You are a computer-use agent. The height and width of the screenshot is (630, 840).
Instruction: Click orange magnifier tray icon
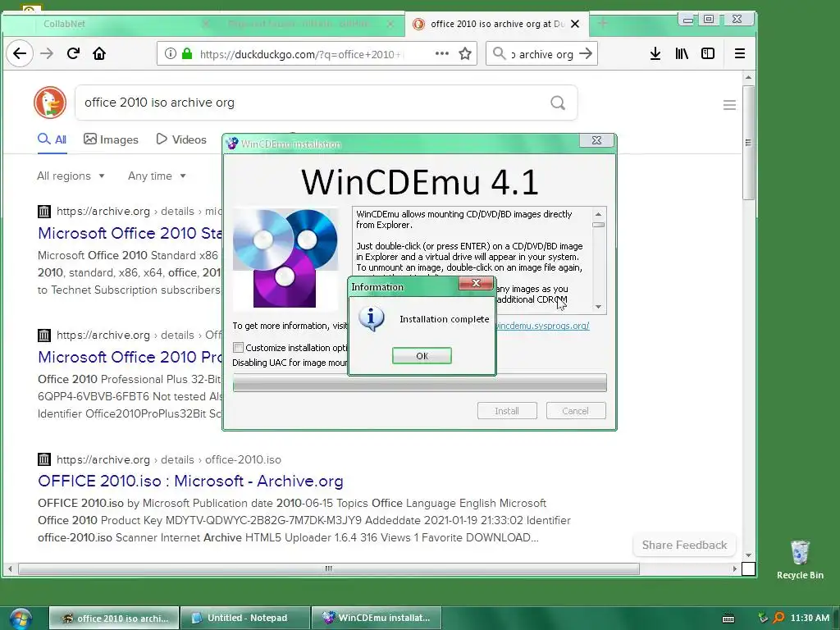(x=778, y=618)
